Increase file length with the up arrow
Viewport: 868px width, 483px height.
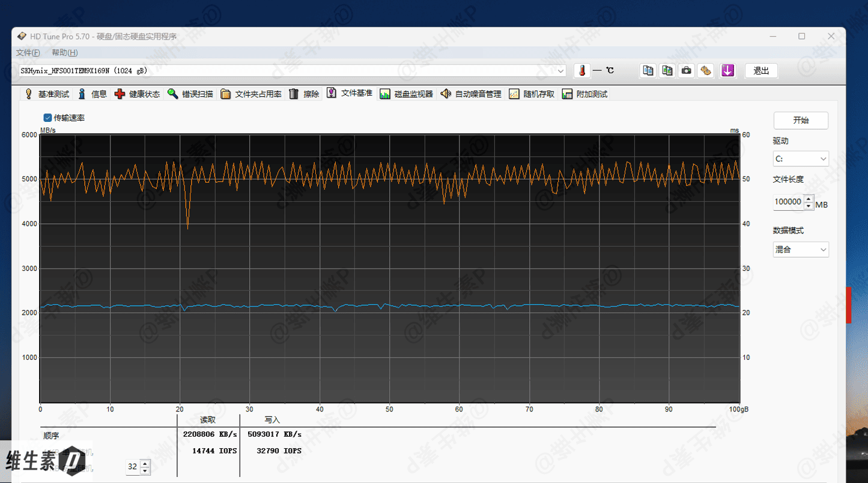(809, 199)
